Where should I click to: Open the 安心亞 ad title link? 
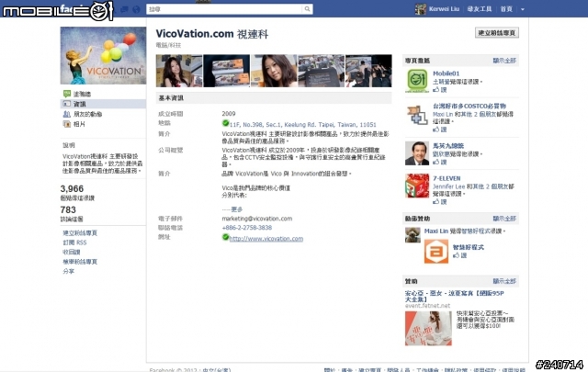[x=455, y=297]
